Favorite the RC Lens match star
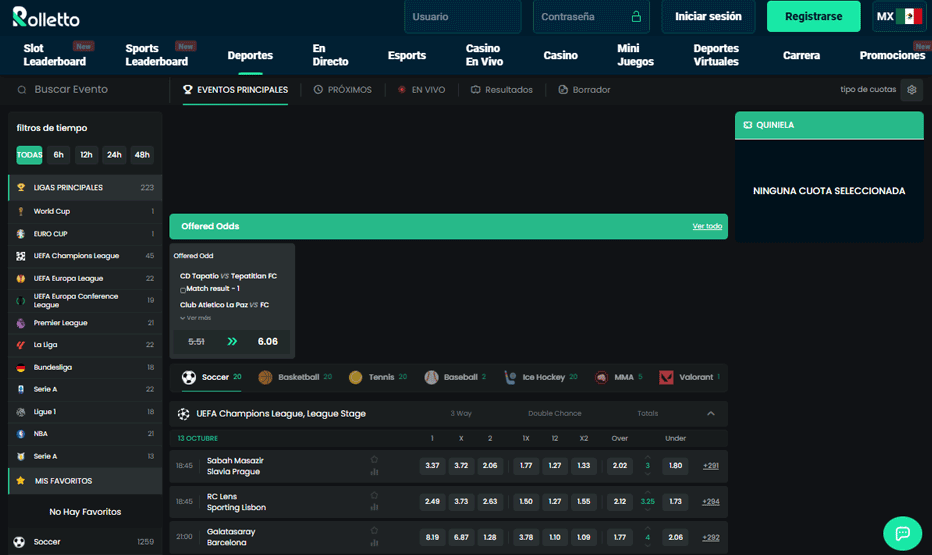The height and width of the screenshot is (555, 932). click(374, 495)
